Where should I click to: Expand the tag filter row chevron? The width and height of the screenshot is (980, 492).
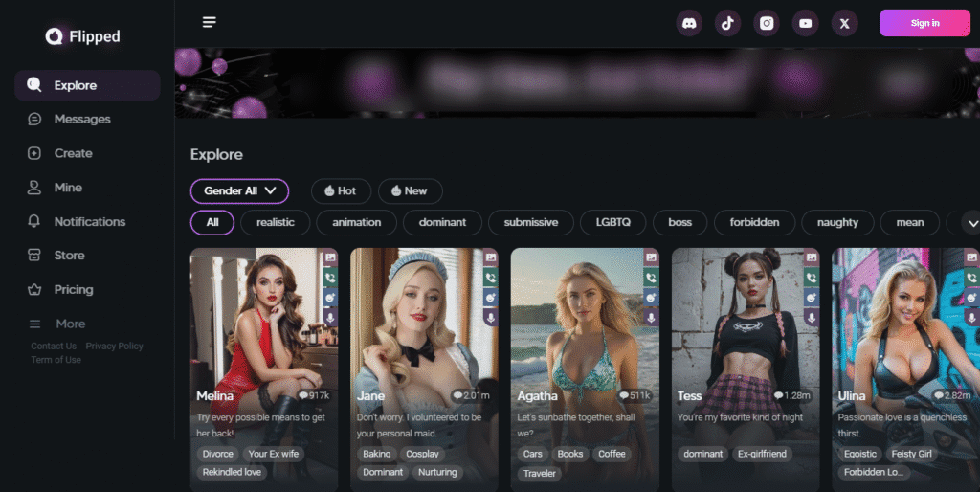click(x=972, y=223)
